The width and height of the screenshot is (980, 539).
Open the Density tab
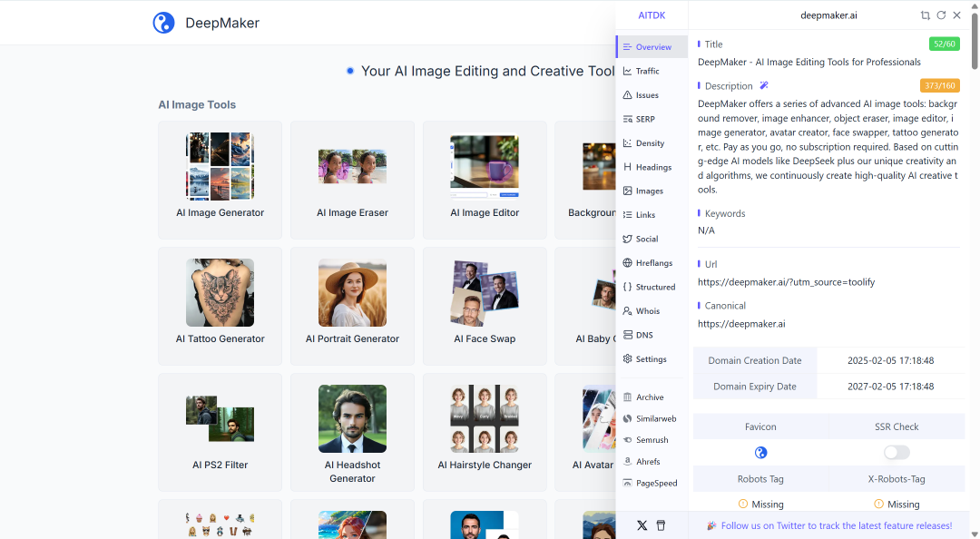coord(652,143)
